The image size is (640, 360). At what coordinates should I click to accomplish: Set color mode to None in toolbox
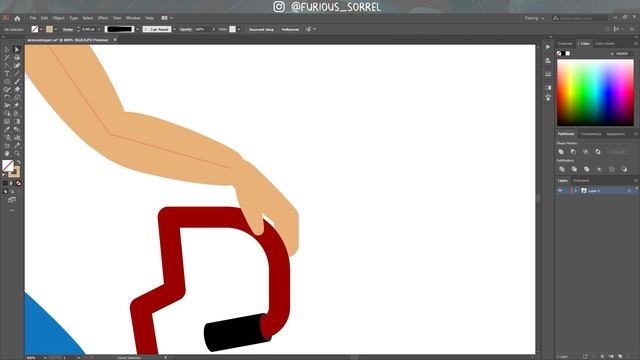[18, 183]
